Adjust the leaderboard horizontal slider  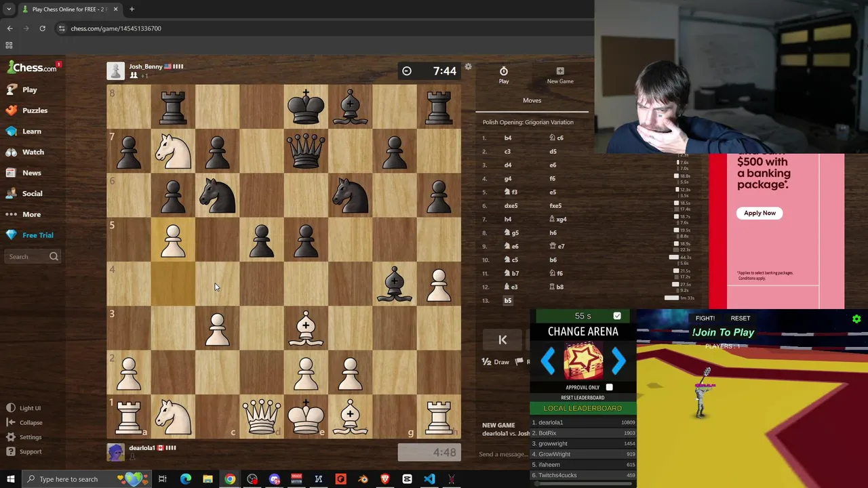(582, 484)
